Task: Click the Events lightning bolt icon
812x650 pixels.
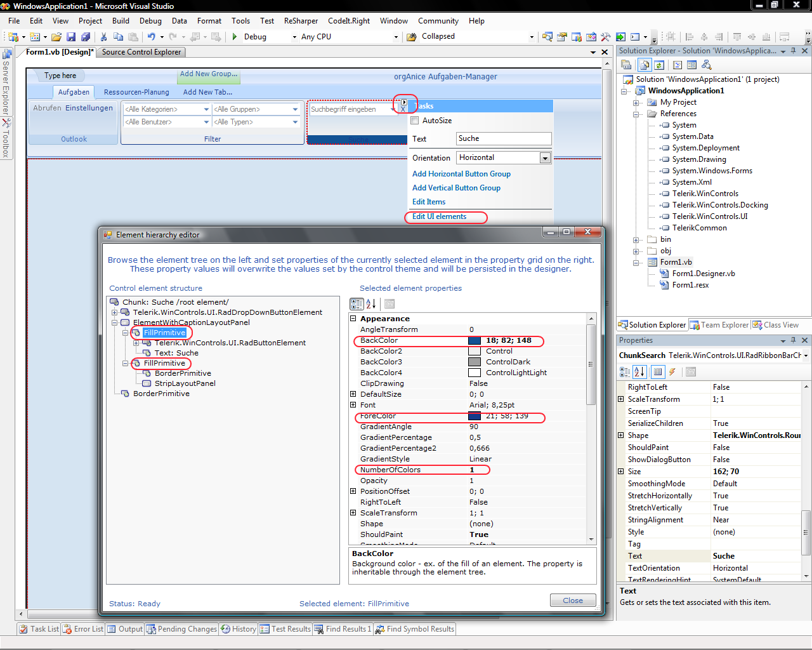Action: click(x=672, y=372)
